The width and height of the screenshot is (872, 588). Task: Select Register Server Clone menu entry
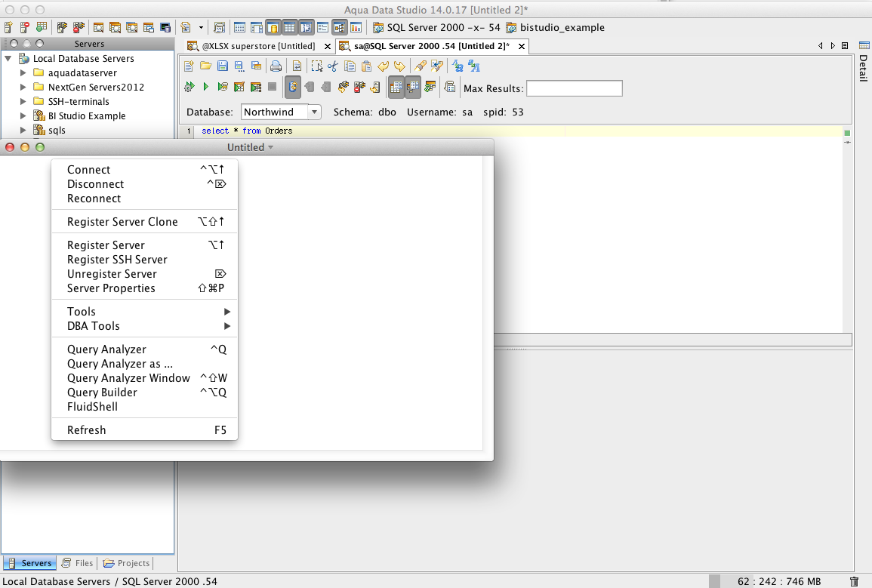[145, 222]
